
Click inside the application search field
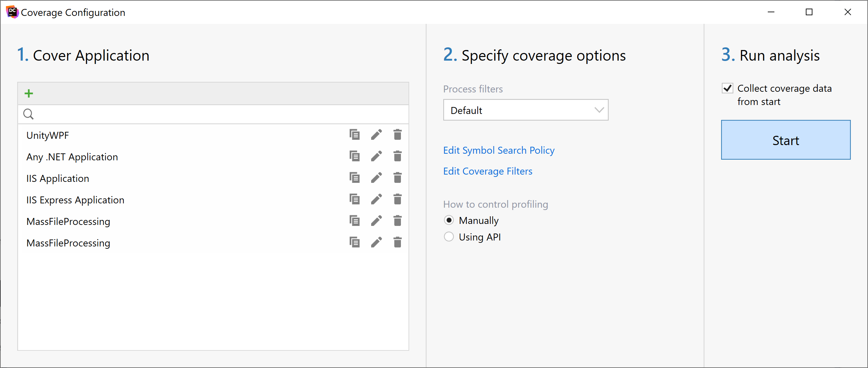pos(168,114)
